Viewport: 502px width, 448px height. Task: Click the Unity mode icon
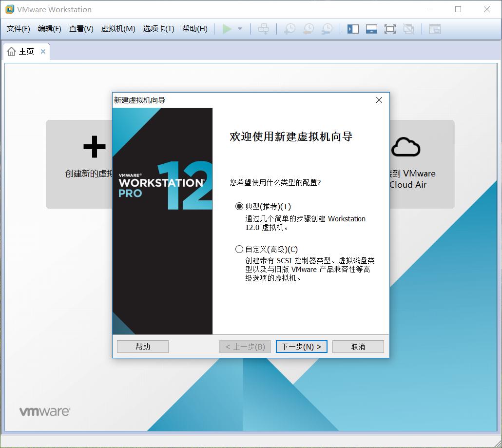point(409,29)
